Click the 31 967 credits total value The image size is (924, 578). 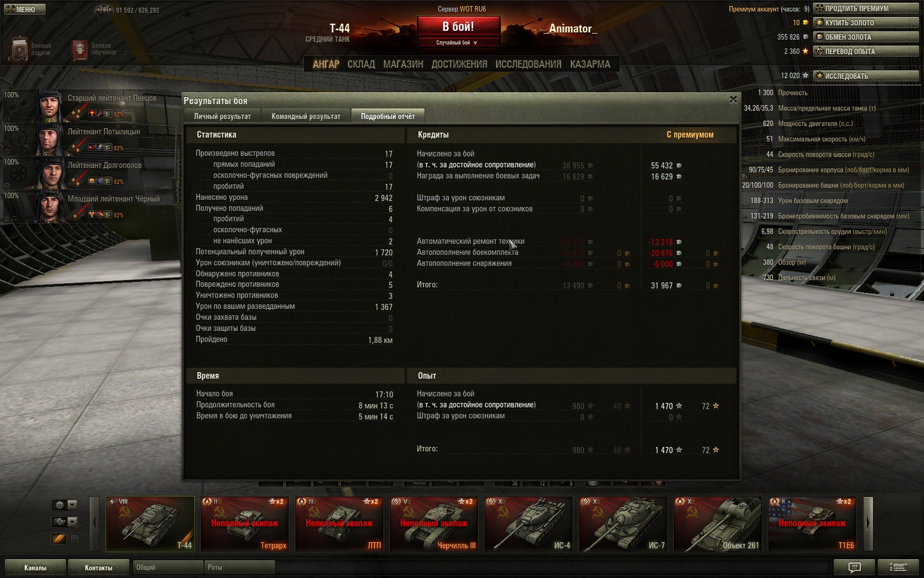coord(662,286)
